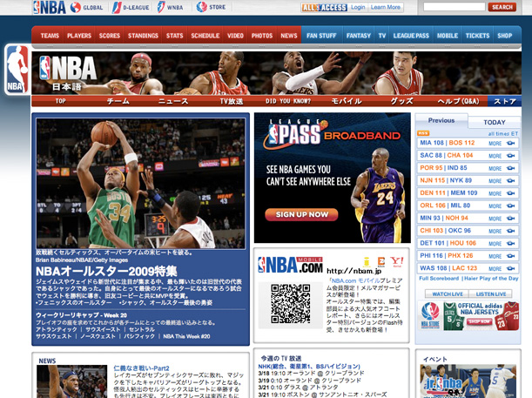
Task: Select ストア in the Japanese nav bar
Action: (504, 101)
